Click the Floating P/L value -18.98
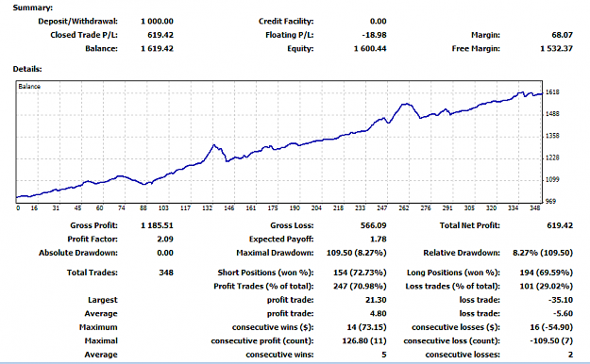590x364 pixels. pyautogui.click(x=374, y=35)
